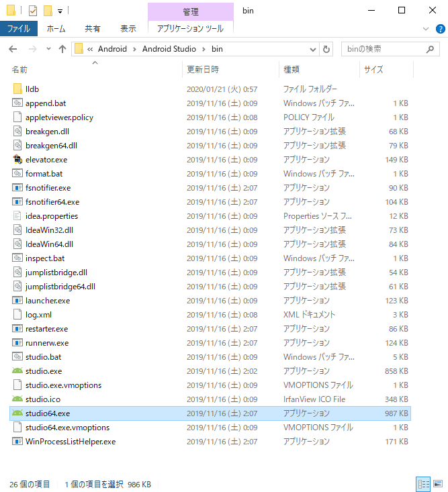Expand chevron after Android Studio in path
Screen dimensions: 448x492
[x=204, y=49]
